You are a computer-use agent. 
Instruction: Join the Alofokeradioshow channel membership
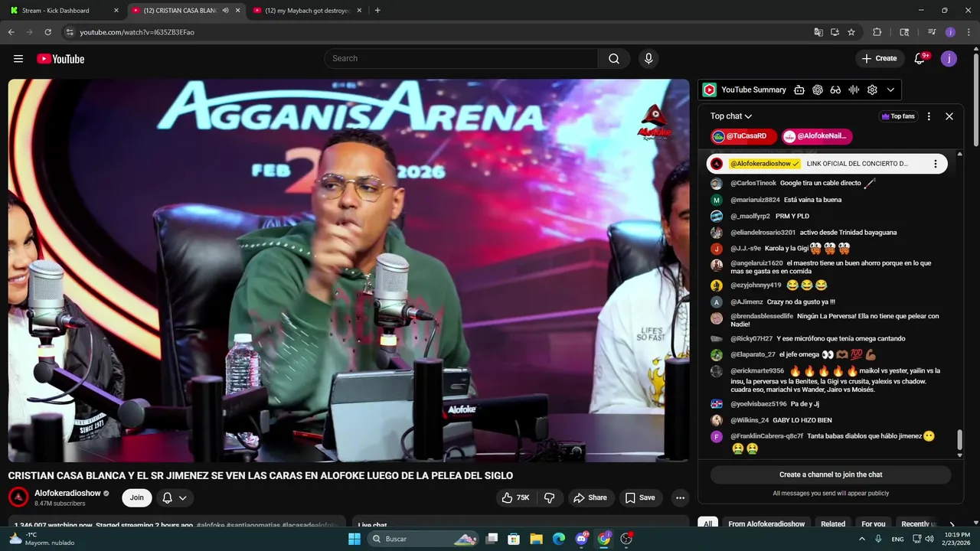(136, 497)
